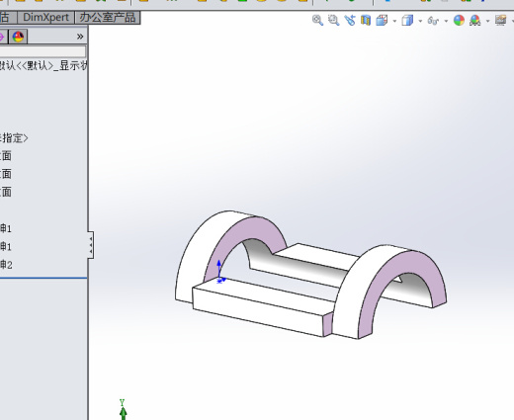Screen dimensions: 514x420
Task: Click the Display Style box icon
Action: (x=407, y=21)
